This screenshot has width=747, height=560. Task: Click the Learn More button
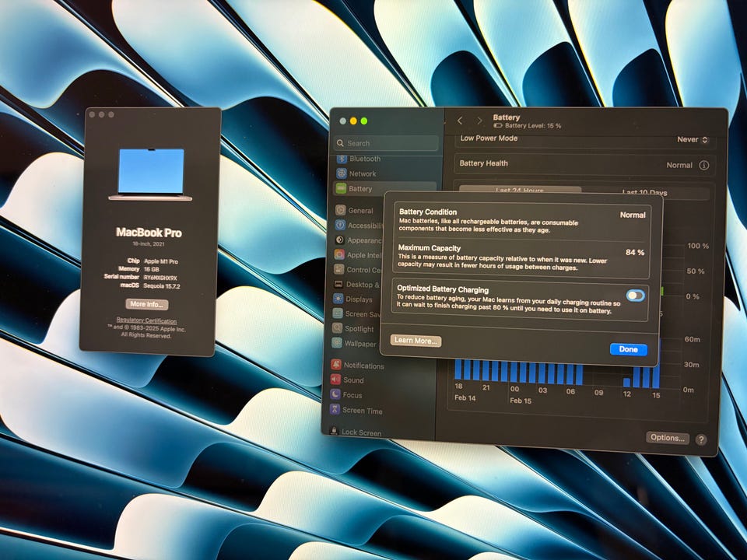(x=416, y=341)
